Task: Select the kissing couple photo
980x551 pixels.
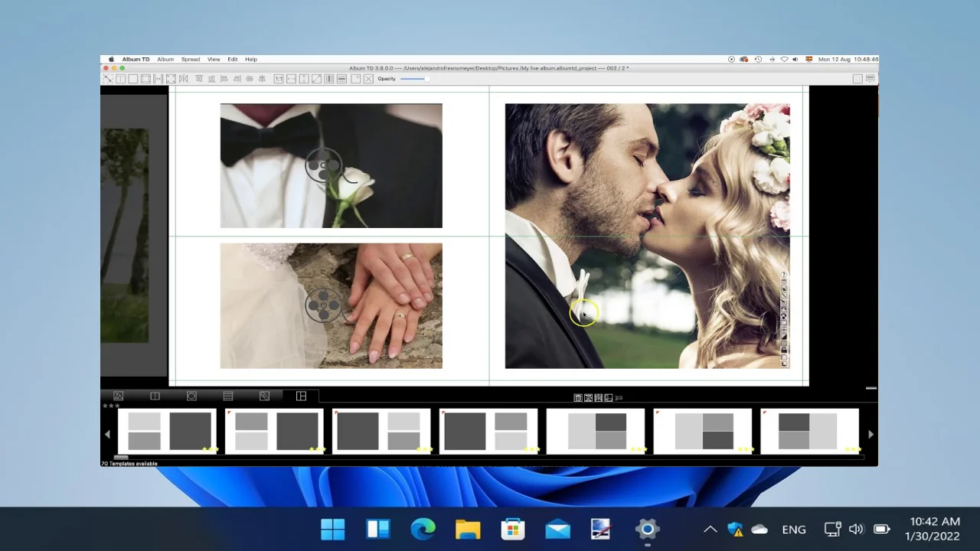Action: [x=647, y=236]
